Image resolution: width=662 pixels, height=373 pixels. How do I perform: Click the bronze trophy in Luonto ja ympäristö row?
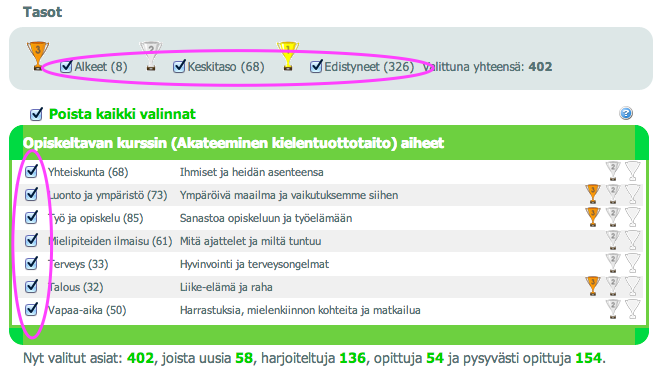[x=593, y=194]
